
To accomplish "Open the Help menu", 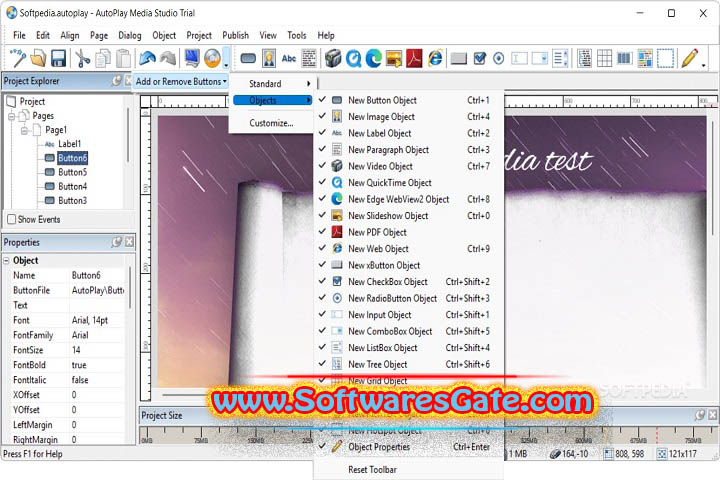I will click(x=326, y=35).
